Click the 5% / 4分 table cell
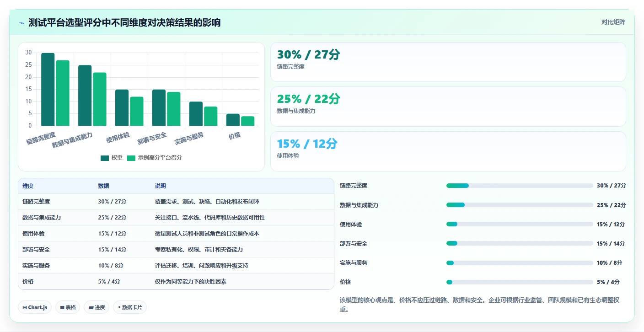The width and height of the screenshot is (644, 332). pyautogui.click(x=109, y=282)
